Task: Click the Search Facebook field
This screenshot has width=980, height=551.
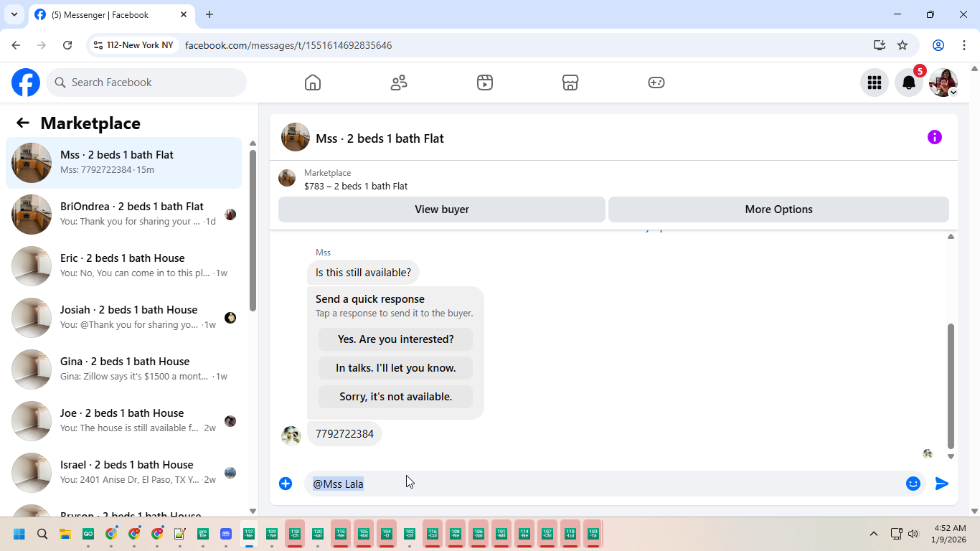Action: [146, 83]
